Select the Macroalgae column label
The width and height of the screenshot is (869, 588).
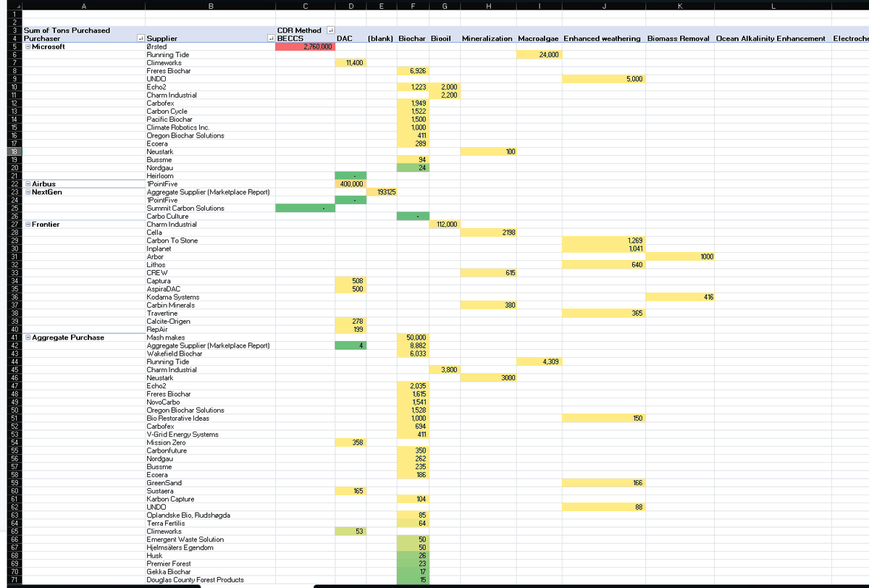[540, 38]
